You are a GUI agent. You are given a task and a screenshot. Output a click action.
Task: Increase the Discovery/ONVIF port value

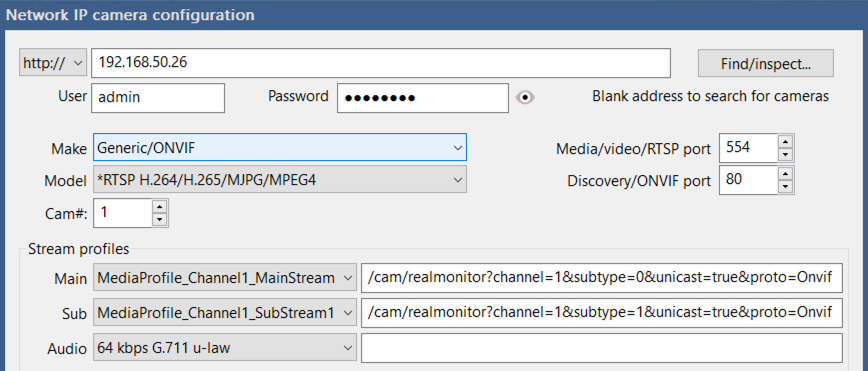click(x=785, y=174)
